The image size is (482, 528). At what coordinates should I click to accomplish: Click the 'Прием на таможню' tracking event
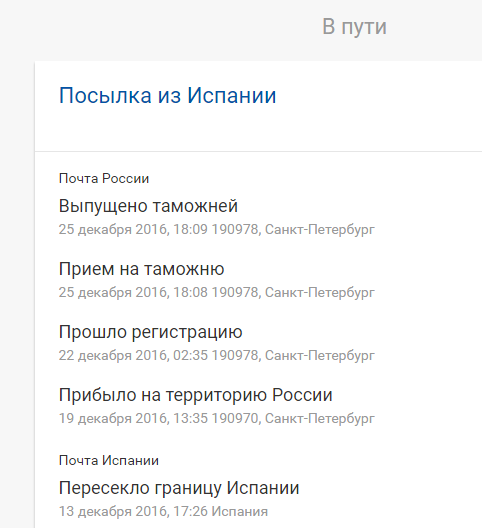pyautogui.click(x=141, y=269)
